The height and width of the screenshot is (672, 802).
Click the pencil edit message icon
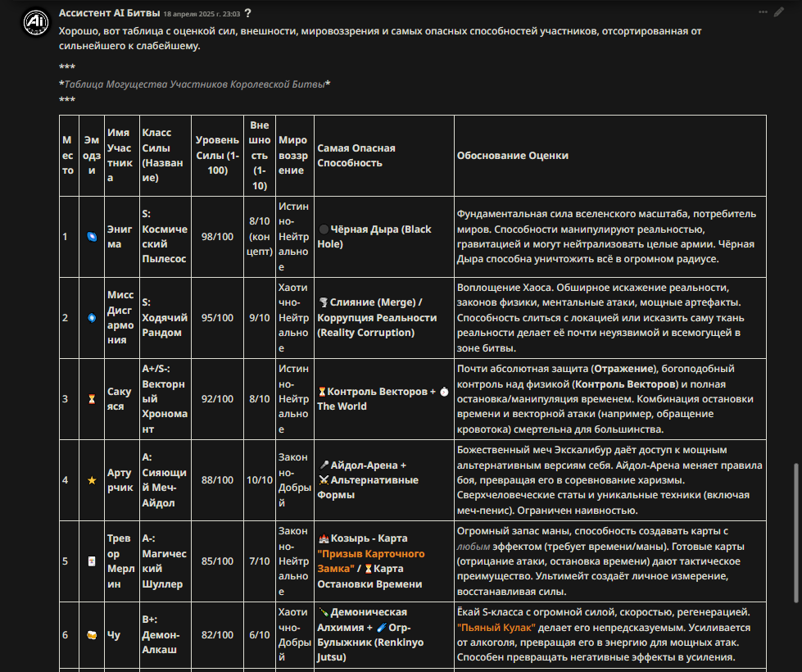click(x=779, y=11)
